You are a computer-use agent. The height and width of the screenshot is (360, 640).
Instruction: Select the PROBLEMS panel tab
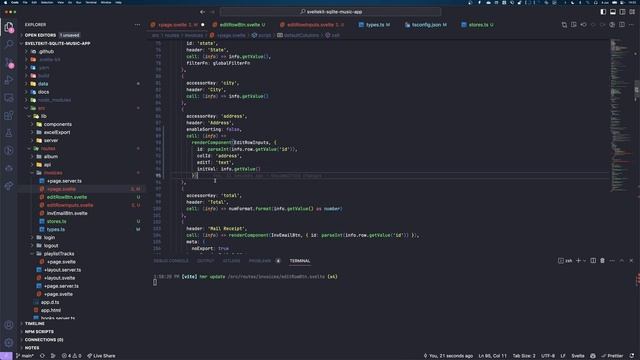(x=260, y=261)
